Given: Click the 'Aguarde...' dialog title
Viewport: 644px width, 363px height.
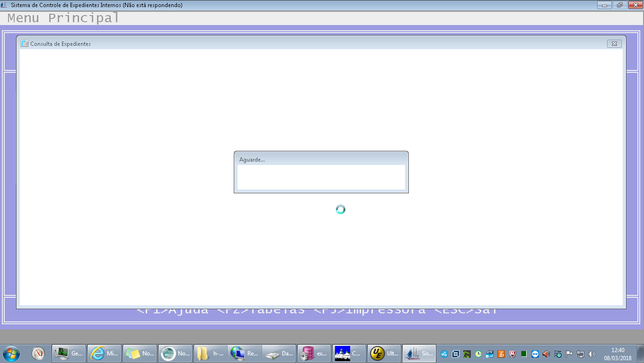Looking at the screenshot, I should [252, 160].
